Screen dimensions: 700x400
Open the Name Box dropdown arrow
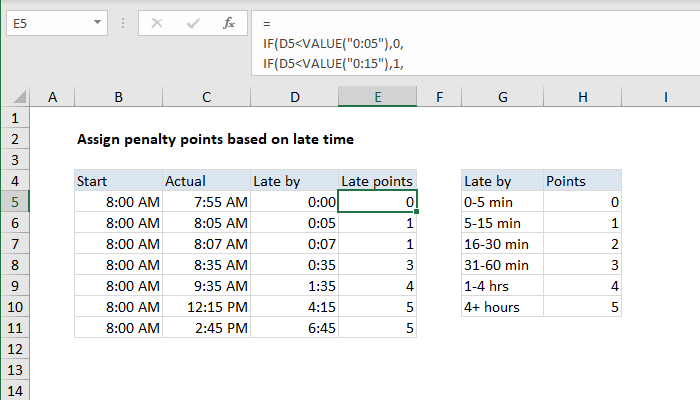point(97,23)
